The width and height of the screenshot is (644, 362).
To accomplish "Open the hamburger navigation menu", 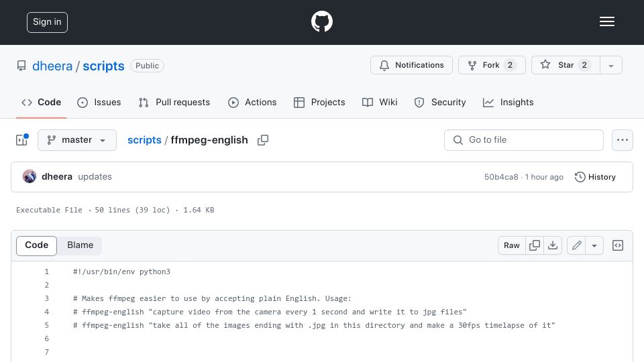I will click(606, 21).
